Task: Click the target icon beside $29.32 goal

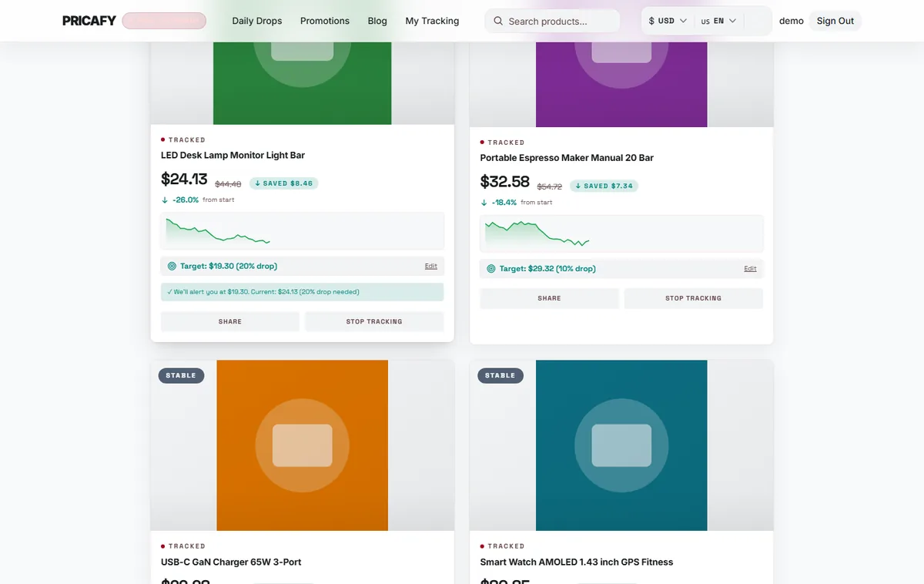Action: tap(491, 269)
